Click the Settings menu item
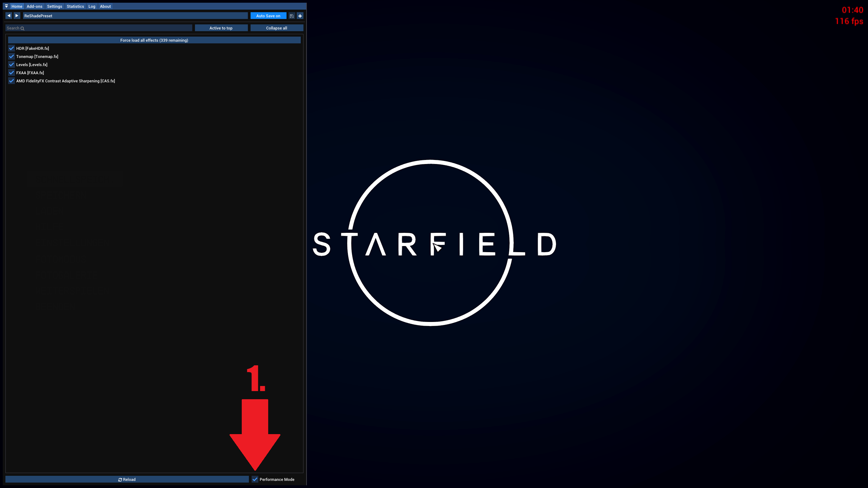Viewport: 868px width, 488px height. point(54,6)
